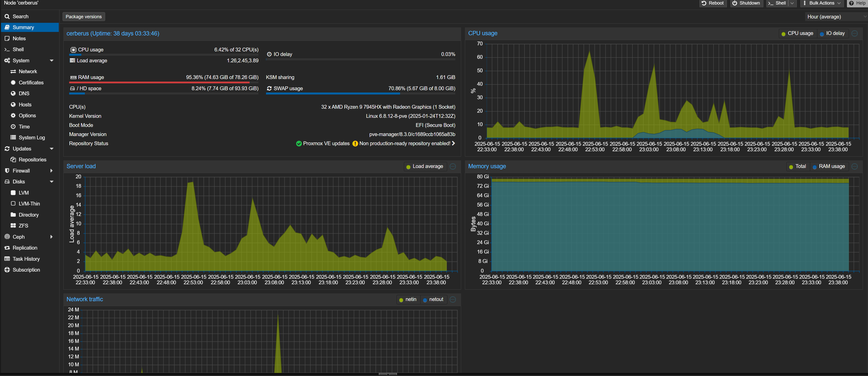Screen dimensions: 868x376
Task: Click the LVM-Thin outline square icon
Action: 13,203
